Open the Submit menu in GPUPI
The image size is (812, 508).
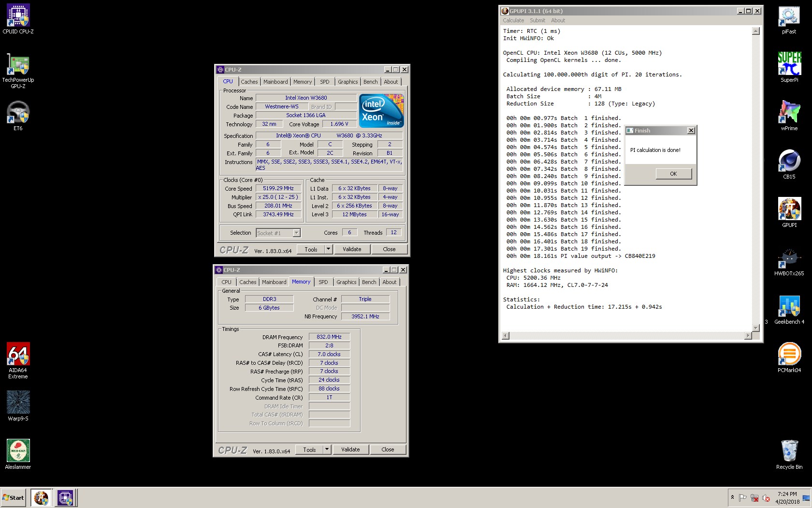(x=537, y=20)
